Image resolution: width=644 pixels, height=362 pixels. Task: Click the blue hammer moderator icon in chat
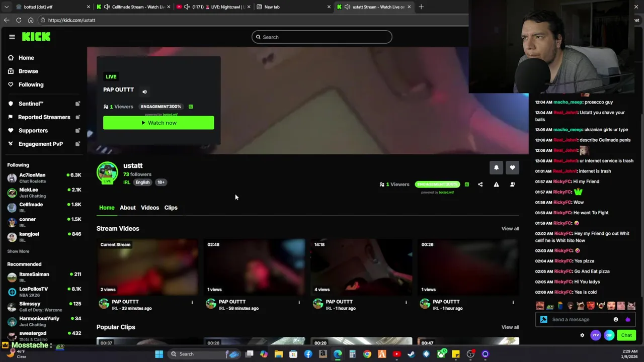click(544, 320)
